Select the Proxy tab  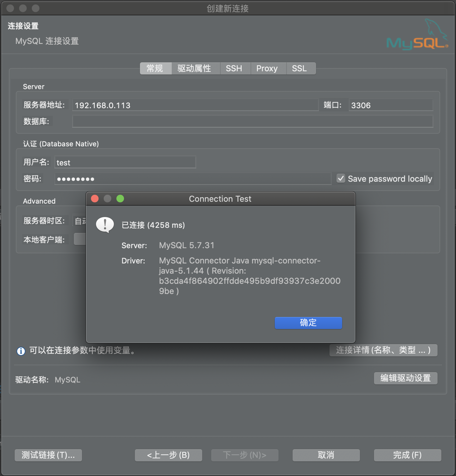click(269, 68)
